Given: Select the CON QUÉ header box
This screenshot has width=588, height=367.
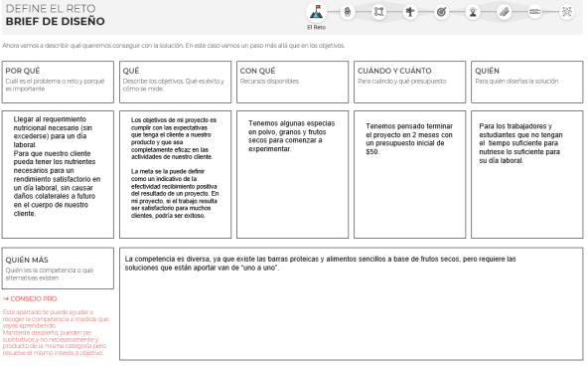Looking at the screenshot, I should coord(292,82).
